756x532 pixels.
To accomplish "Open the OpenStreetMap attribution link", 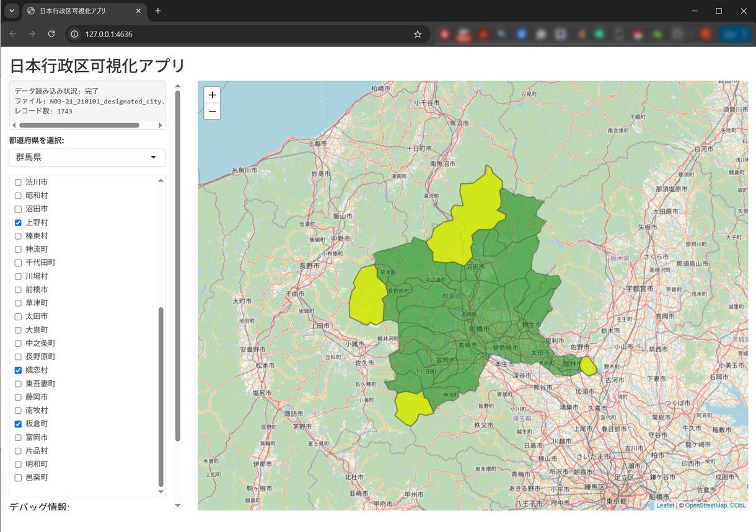I will [x=706, y=505].
